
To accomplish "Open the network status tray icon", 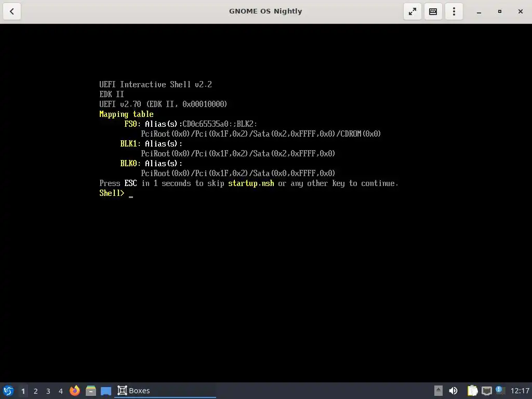I will click(486, 391).
